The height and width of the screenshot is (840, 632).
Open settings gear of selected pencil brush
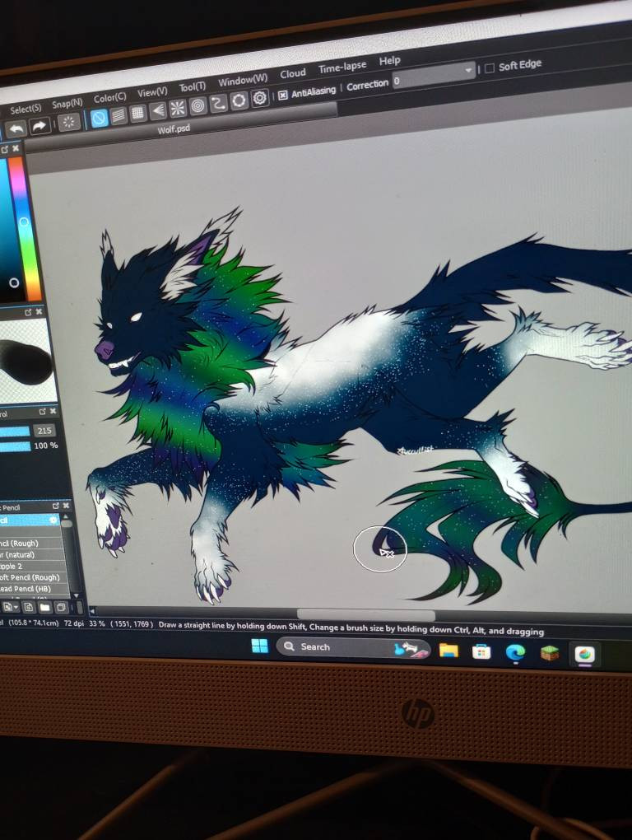click(53, 520)
